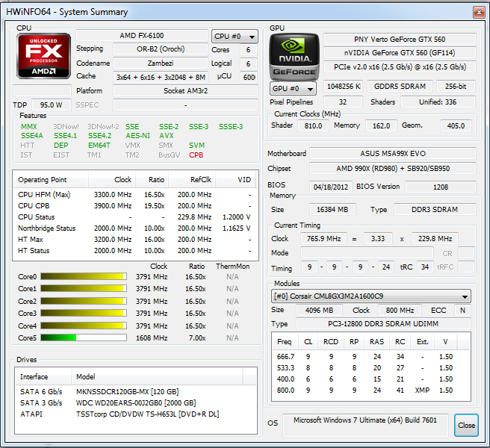The height and width of the screenshot is (448, 490).
Task: Click the 1048256 K video memory field
Action: pos(344,87)
